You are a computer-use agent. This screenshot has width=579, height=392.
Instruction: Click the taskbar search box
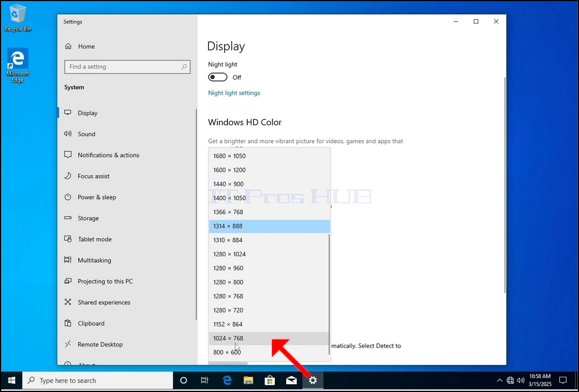point(98,380)
